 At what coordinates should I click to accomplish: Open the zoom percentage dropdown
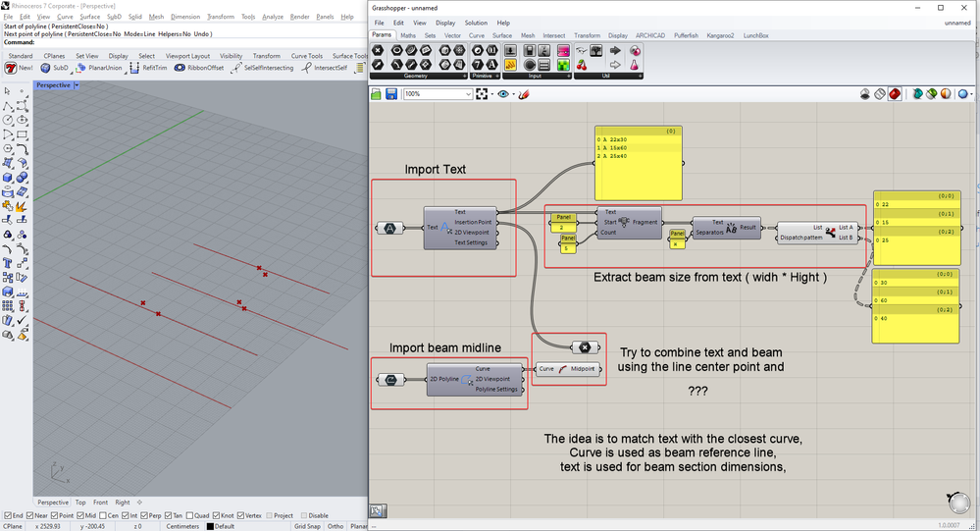468,94
